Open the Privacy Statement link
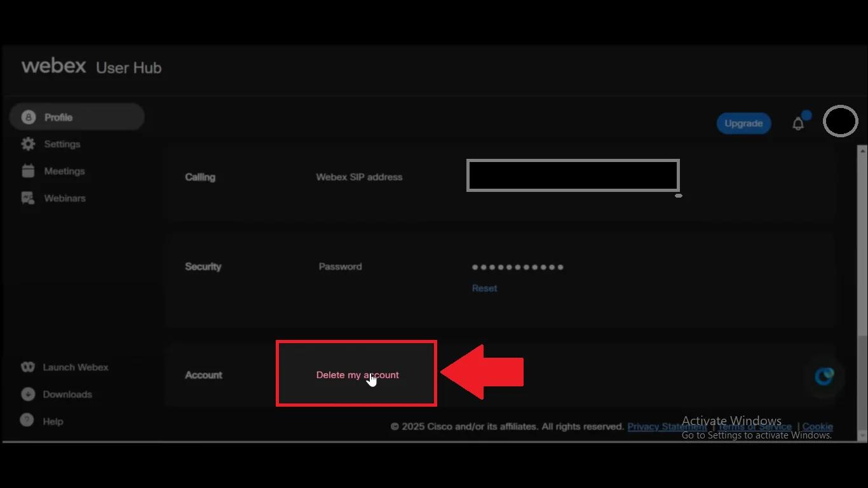This screenshot has height=488, width=868. click(667, 426)
